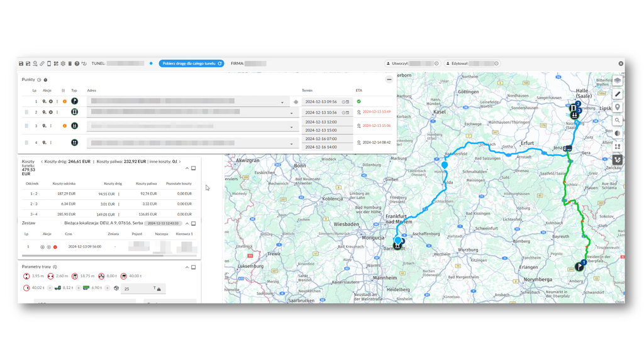The width and height of the screenshot is (644, 362).
Task: Open the three-dot menu for point 3
Action: [51, 126]
